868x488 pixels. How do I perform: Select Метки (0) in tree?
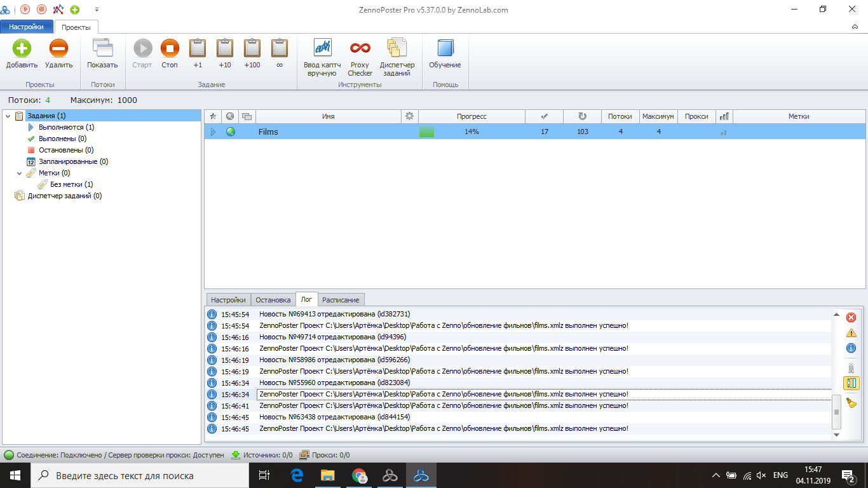point(54,173)
